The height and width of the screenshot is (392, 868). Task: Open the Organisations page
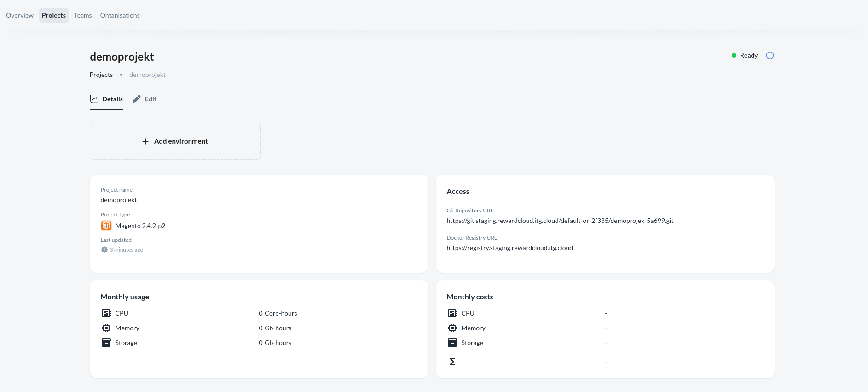120,15
